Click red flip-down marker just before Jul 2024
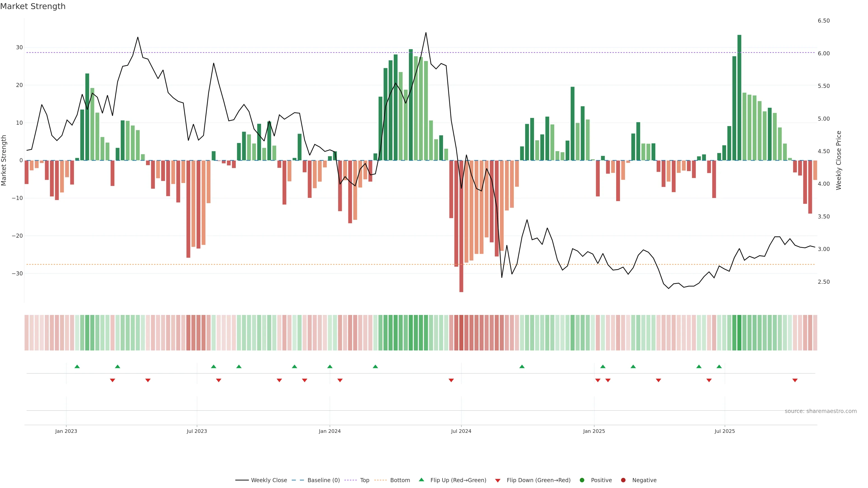The height and width of the screenshot is (488, 868). click(x=451, y=380)
